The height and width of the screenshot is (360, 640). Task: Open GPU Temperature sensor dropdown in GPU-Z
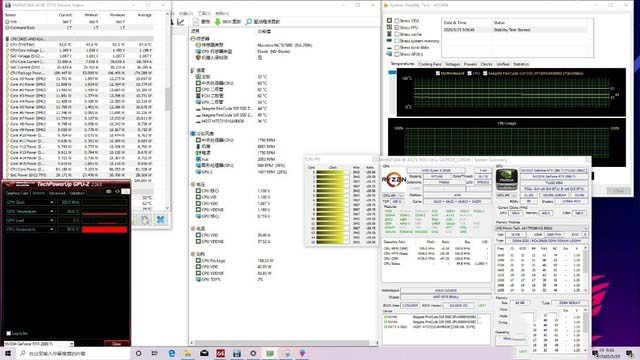(x=52, y=211)
